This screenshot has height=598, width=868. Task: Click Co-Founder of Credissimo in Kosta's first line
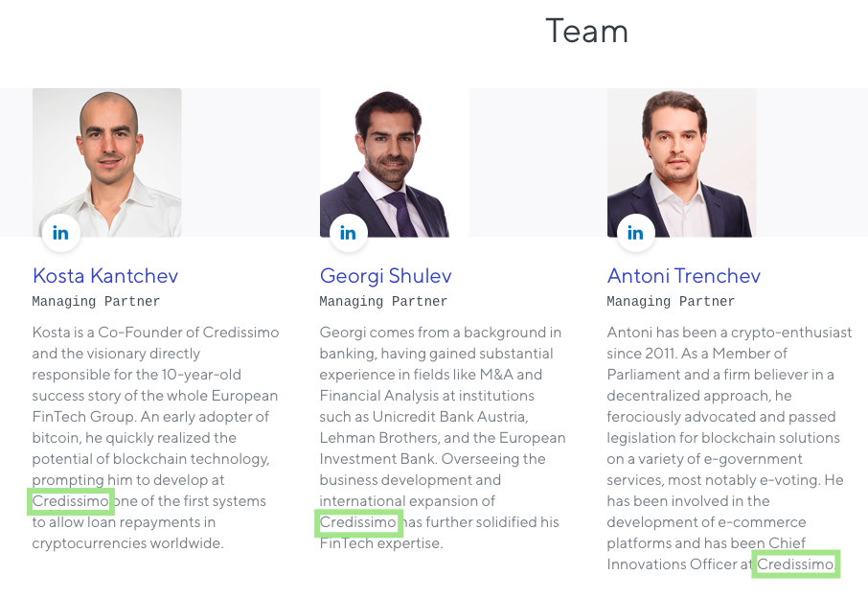(188, 333)
